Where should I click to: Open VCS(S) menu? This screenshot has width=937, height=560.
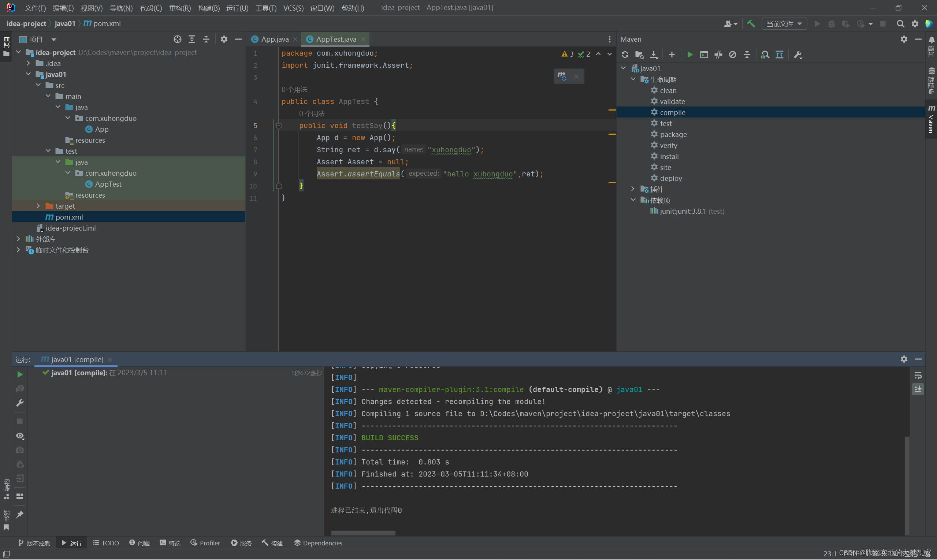click(293, 8)
